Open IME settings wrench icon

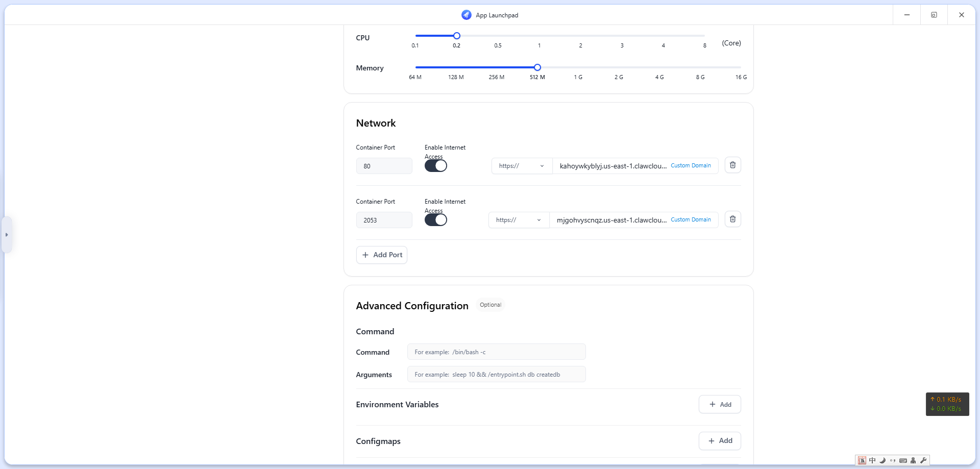pos(923,460)
